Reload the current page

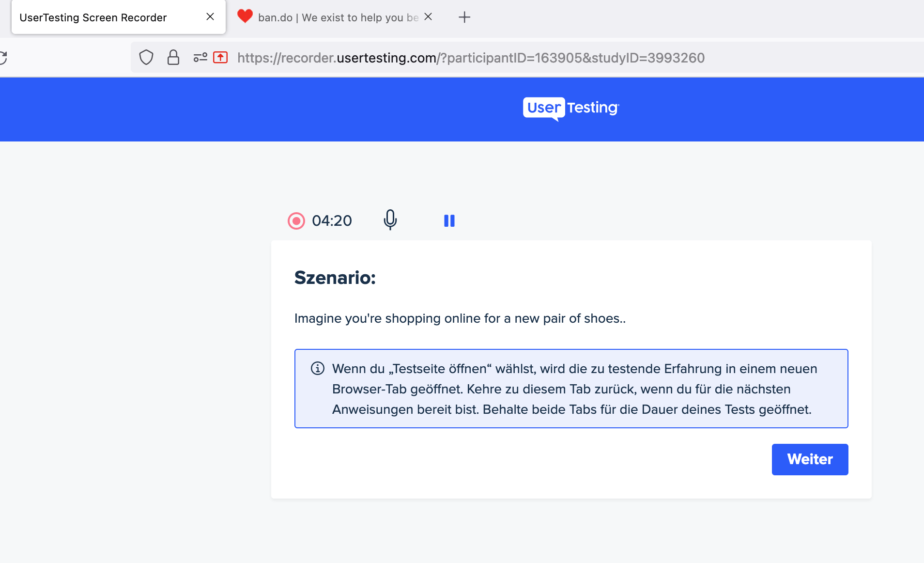click(3, 58)
